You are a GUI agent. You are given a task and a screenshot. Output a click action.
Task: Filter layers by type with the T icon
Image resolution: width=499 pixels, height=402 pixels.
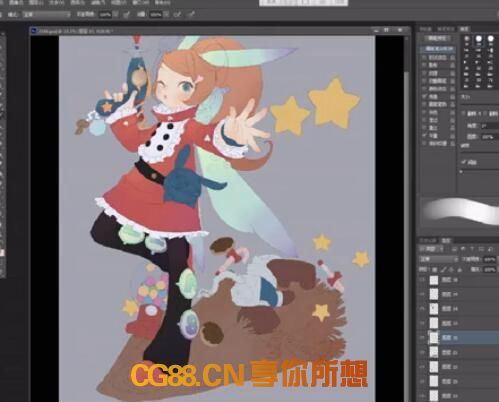click(x=472, y=249)
